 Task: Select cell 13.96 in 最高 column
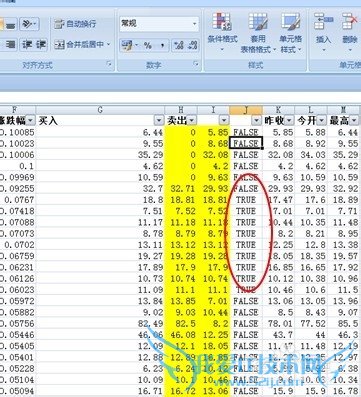tap(344, 301)
